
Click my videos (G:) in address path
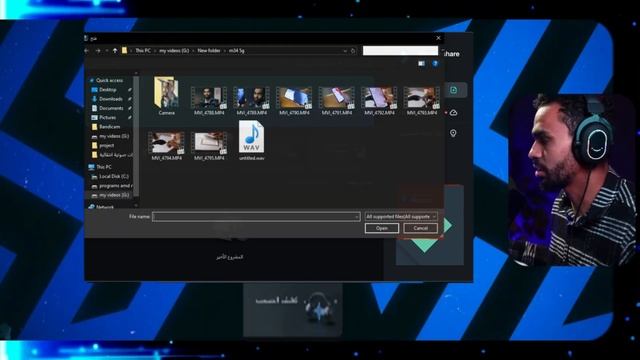click(x=174, y=51)
